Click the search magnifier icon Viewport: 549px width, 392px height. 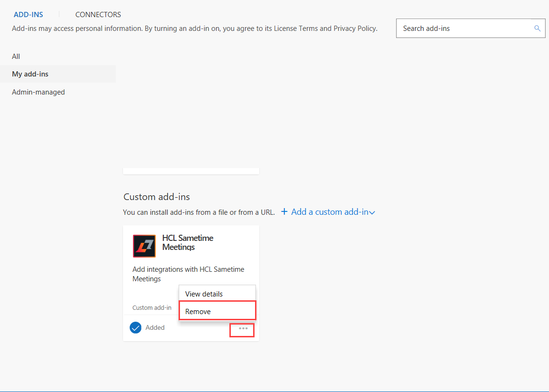[537, 29]
